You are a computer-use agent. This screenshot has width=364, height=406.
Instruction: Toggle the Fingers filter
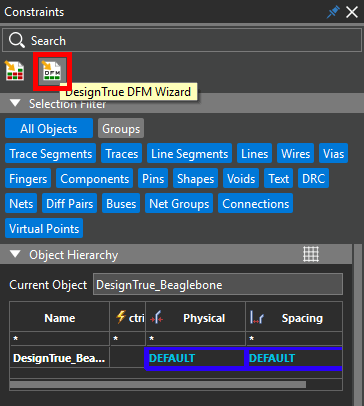(x=28, y=178)
